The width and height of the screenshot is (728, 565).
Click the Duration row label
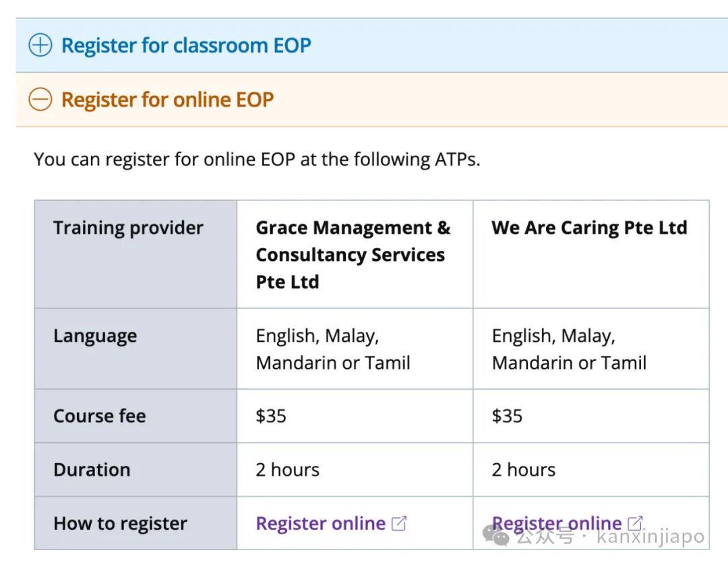click(92, 470)
